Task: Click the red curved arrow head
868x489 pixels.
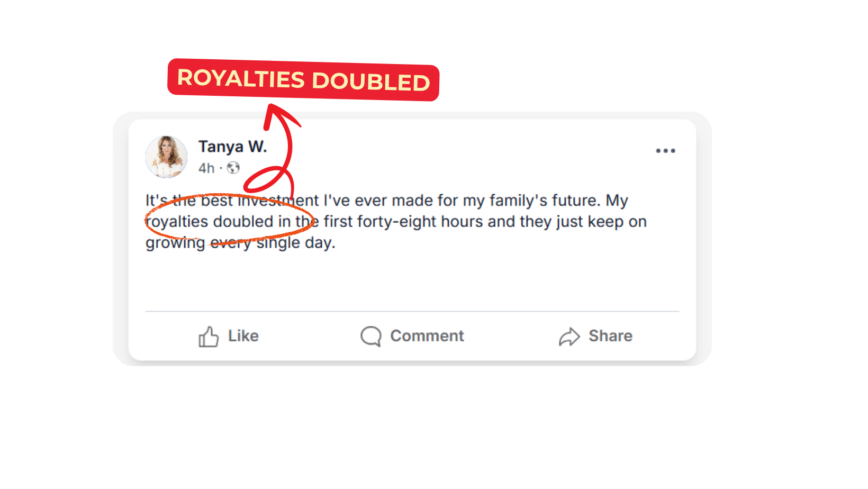Action: tap(275, 112)
